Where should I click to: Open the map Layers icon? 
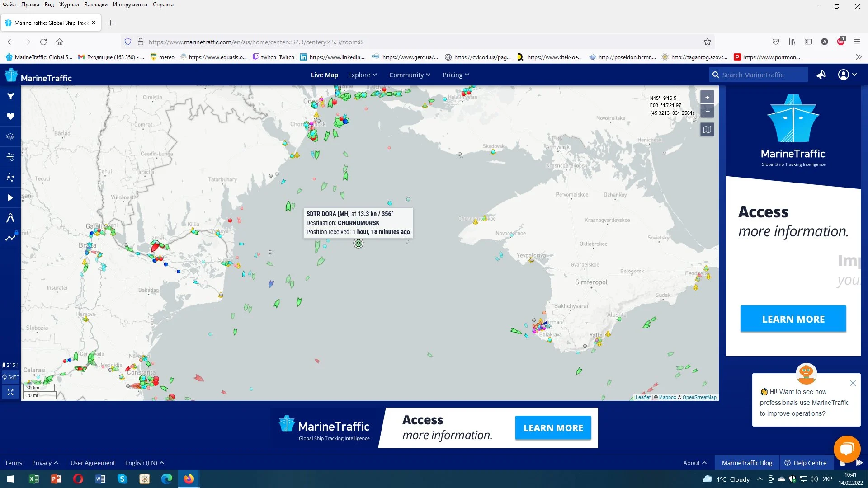[10, 136]
